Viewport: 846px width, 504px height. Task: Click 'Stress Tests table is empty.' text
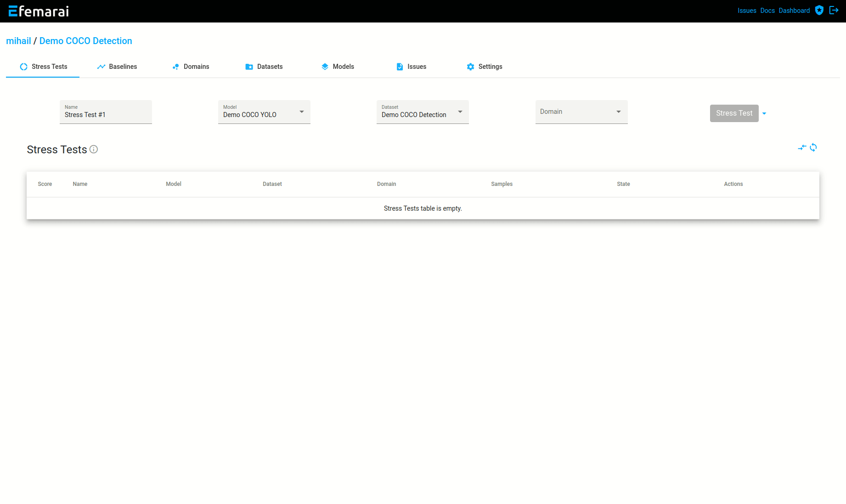423,208
